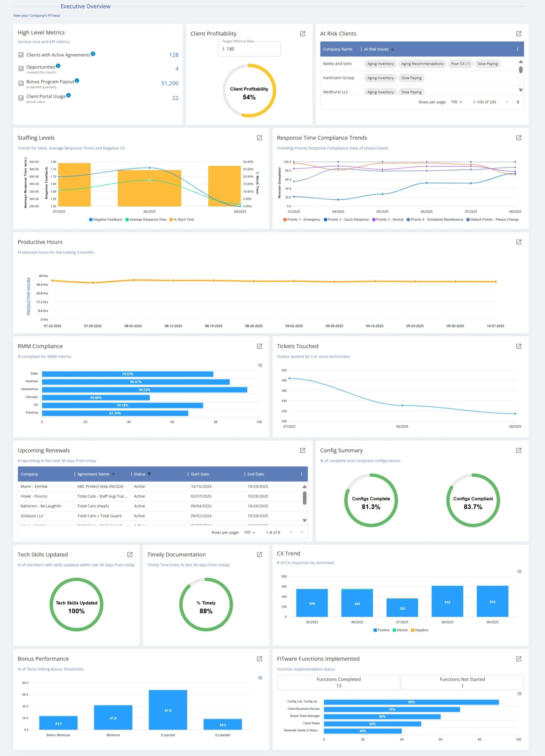Open the Bonus Performance chart options menu
This screenshot has height=756, width=545.
260,678
